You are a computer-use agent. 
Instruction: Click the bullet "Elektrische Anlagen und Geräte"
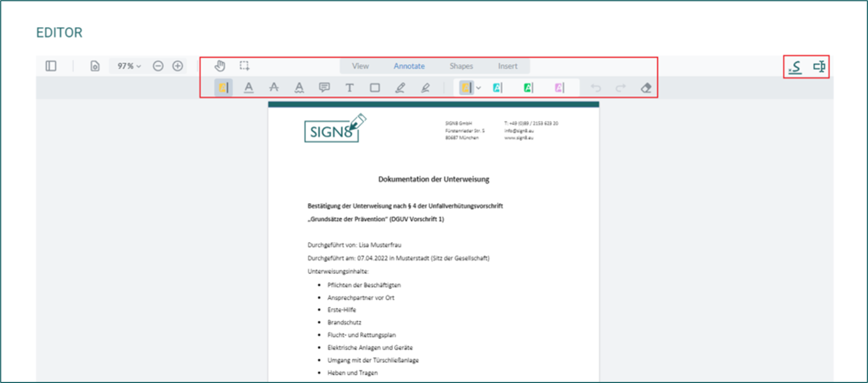pos(370,348)
